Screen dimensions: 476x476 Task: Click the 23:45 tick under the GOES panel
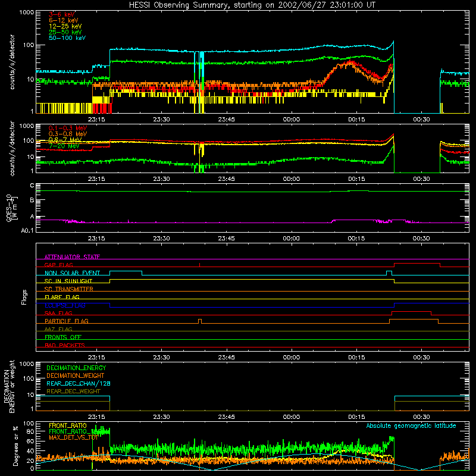tap(226, 239)
